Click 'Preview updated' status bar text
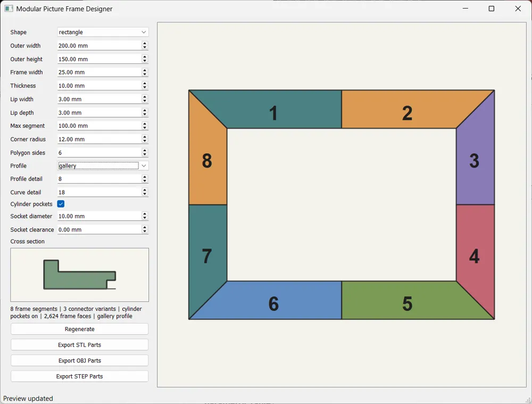The height and width of the screenshot is (404, 532). click(x=28, y=398)
